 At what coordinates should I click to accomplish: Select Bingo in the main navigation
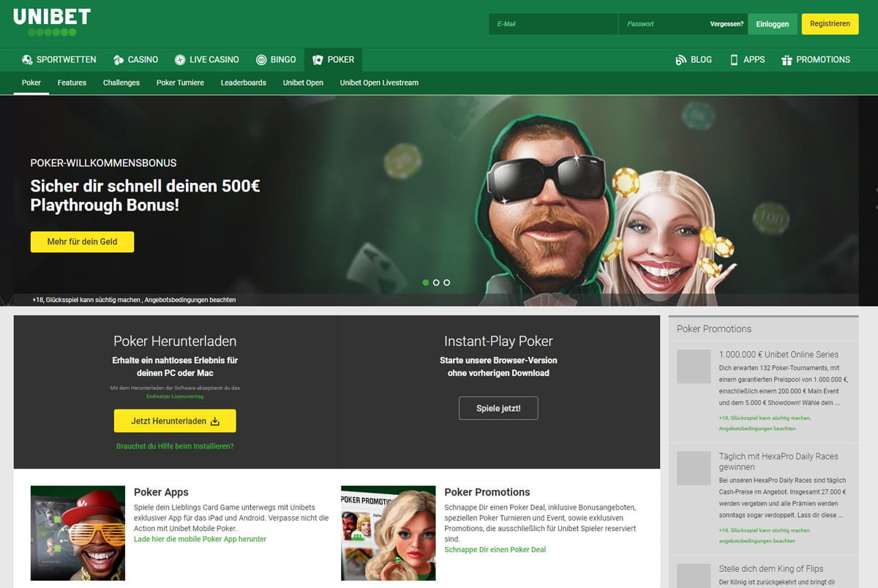[276, 60]
